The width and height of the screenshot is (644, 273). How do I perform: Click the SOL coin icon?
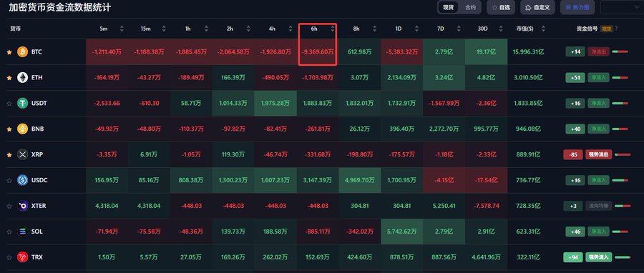click(23, 232)
